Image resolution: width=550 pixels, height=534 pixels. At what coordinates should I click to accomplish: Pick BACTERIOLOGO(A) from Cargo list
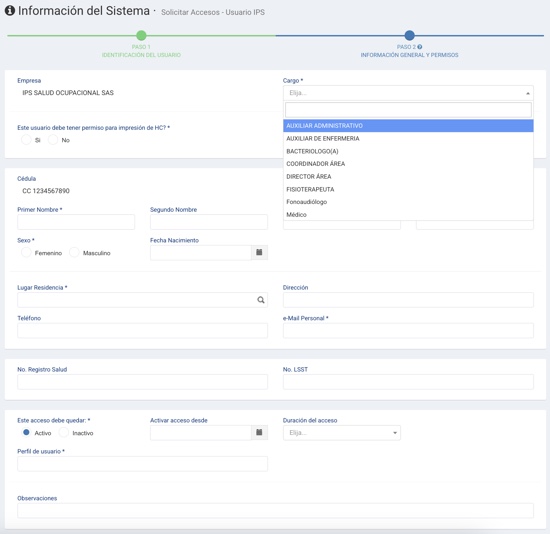coord(408,151)
